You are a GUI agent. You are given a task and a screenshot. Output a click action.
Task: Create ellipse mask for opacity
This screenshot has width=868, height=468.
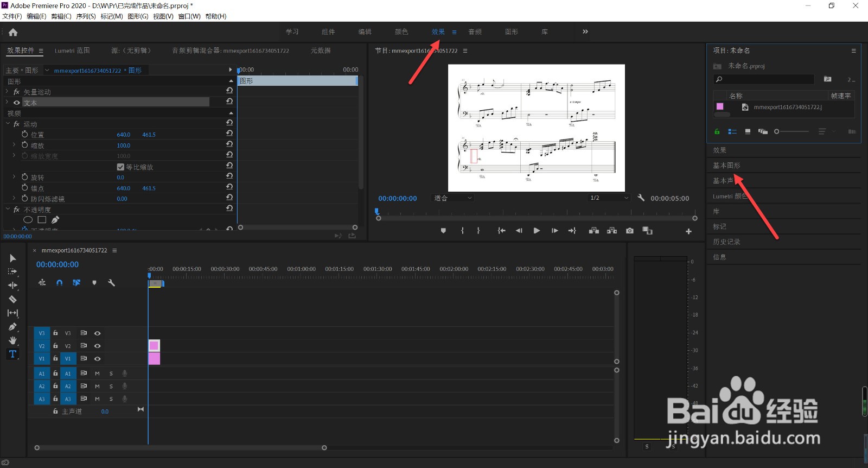coord(28,220)
